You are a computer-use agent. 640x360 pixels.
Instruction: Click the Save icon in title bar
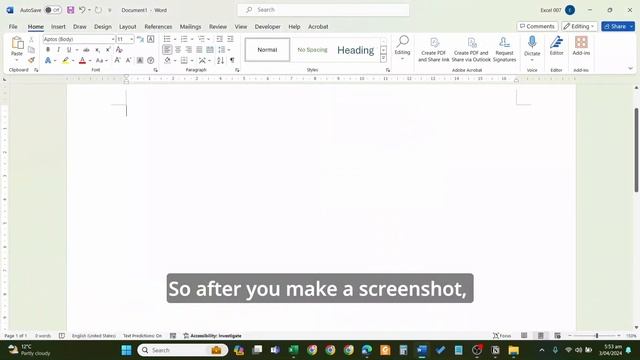71,10
